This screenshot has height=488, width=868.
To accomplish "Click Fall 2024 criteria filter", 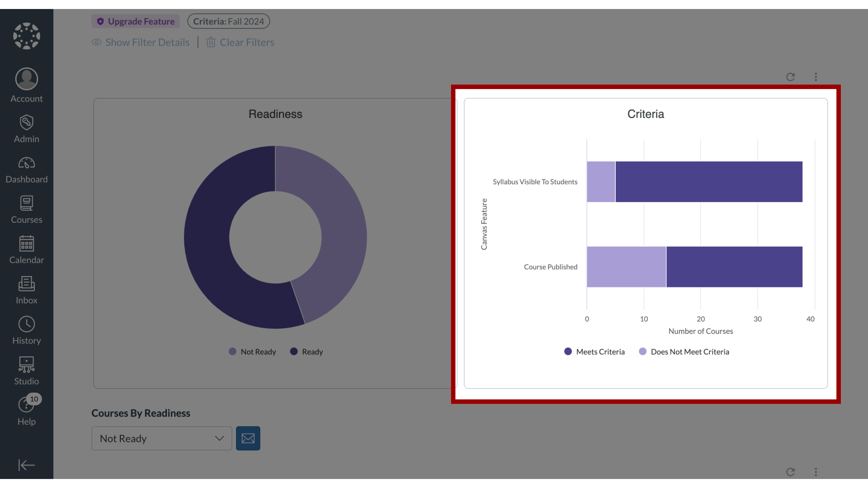I will [228, 21].
